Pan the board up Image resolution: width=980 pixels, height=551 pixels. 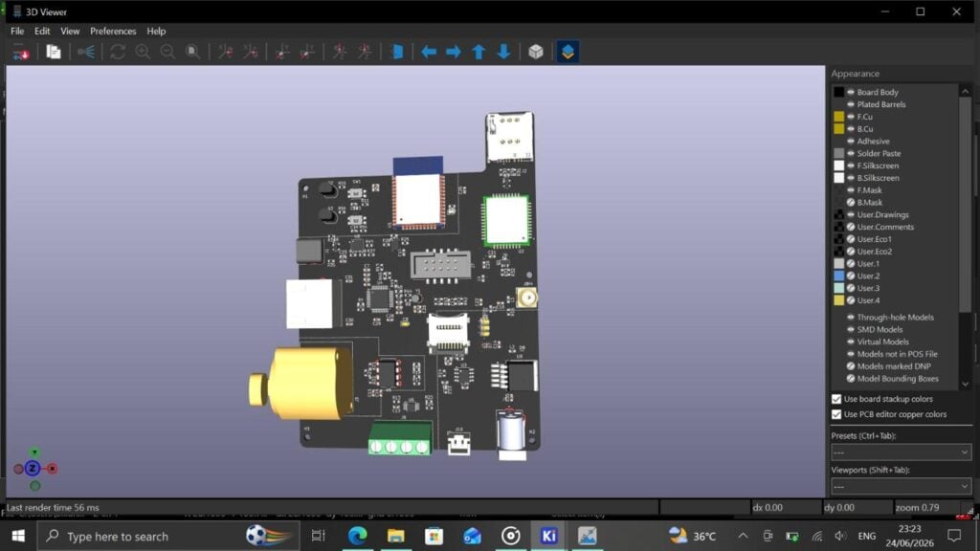(479, 52)
